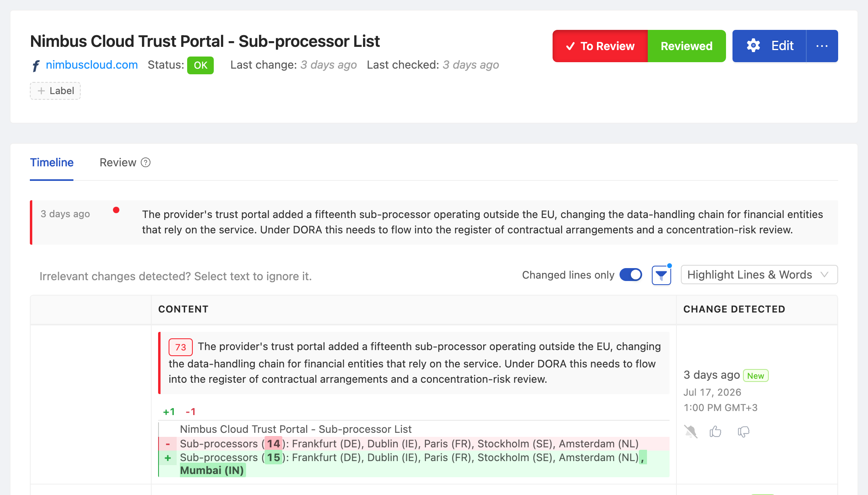Click the green OK status badge
Image resolution: width=868 pixels, height=495 pixels.
(200, 65)
